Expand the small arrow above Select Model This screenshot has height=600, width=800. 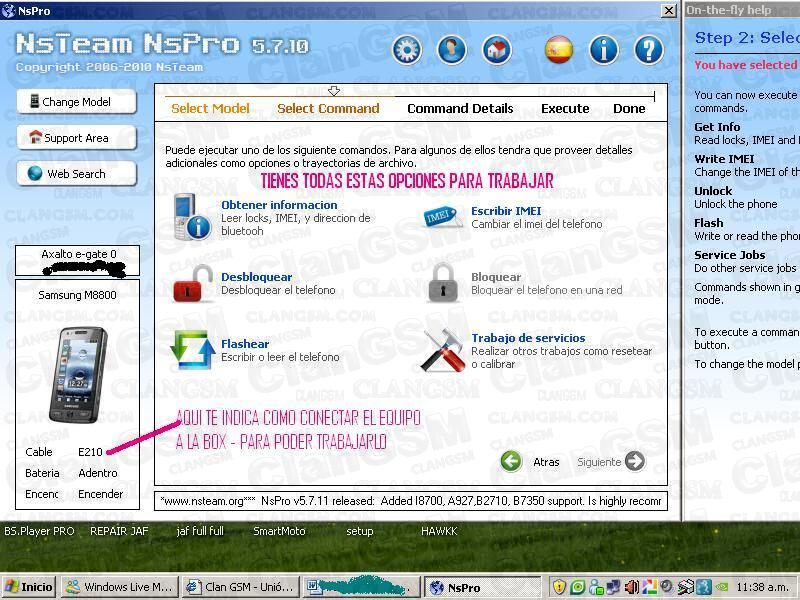tap(335, 90)
